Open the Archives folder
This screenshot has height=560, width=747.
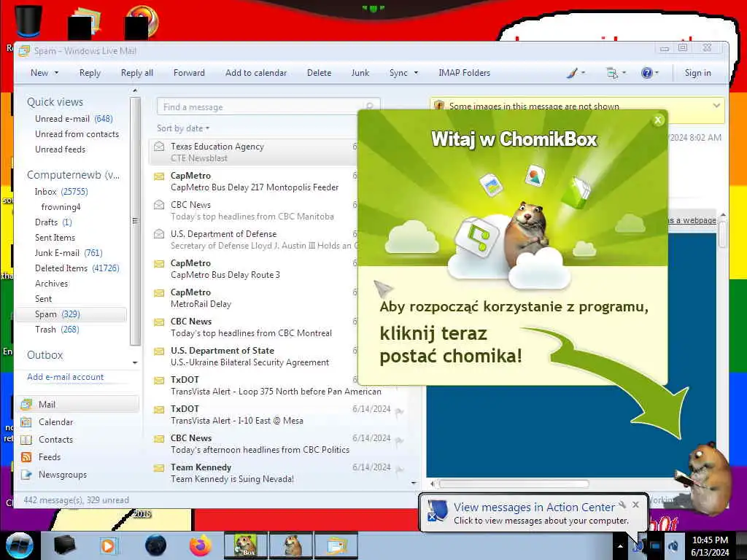52,284
